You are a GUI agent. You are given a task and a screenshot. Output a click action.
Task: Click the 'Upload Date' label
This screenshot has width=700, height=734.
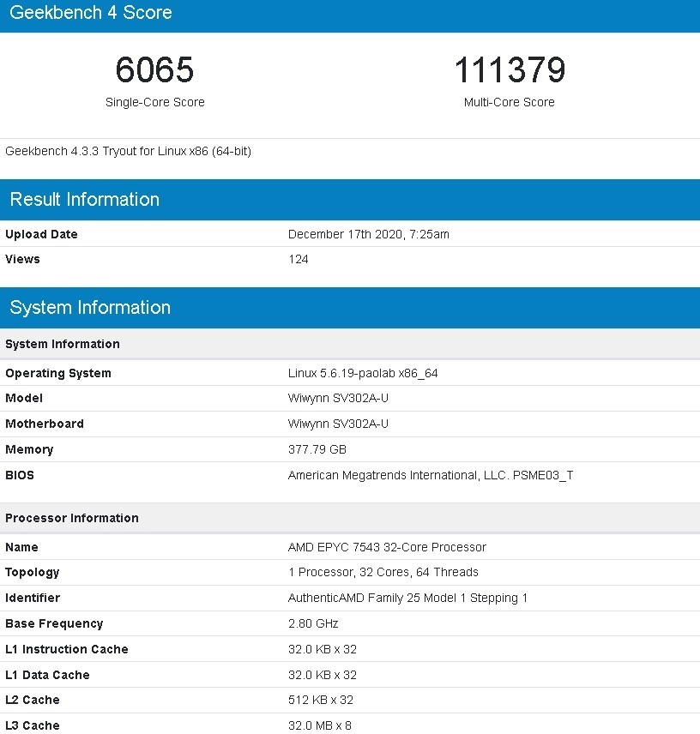41,234
